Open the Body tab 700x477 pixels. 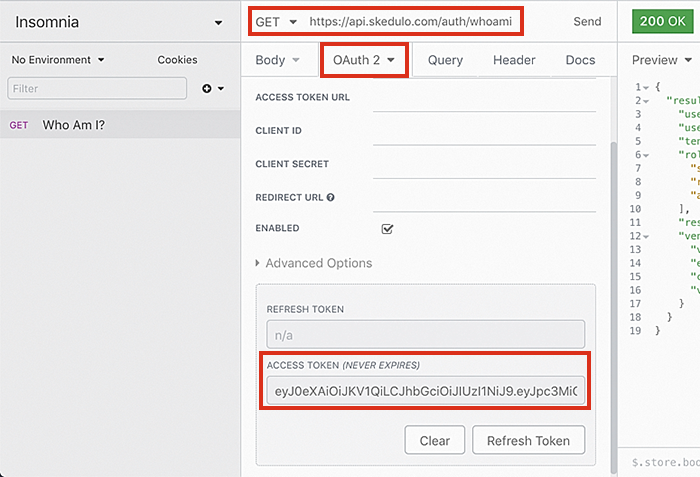click(277, 60)
